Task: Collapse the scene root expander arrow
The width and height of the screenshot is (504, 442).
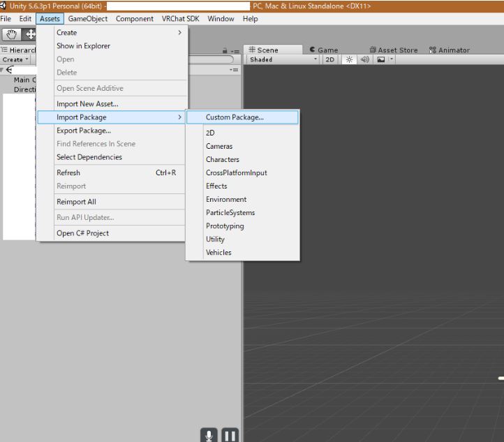Action: (2, 70)
